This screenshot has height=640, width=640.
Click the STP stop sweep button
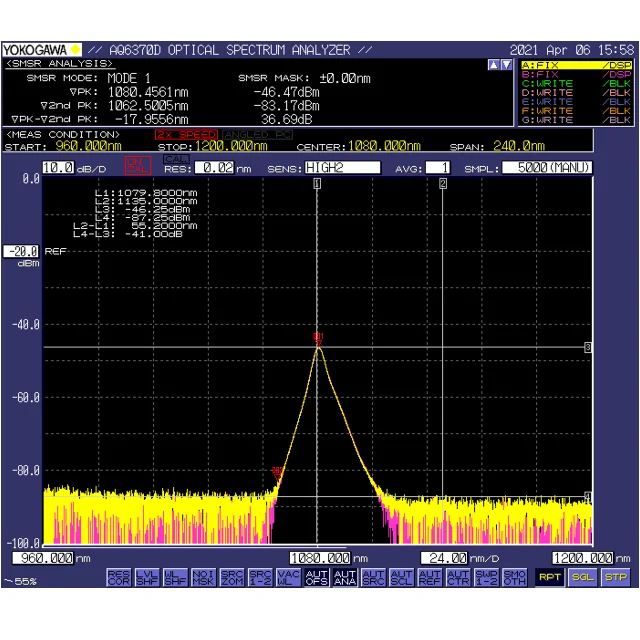click(615, 577)
